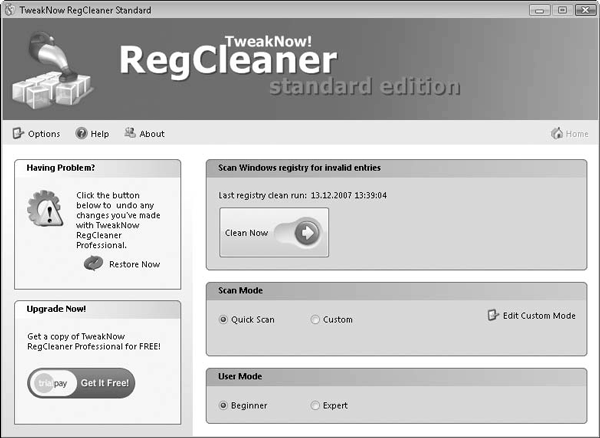Select the Custom scan mode option
This screenshot has width=600, height=438.
316,320
